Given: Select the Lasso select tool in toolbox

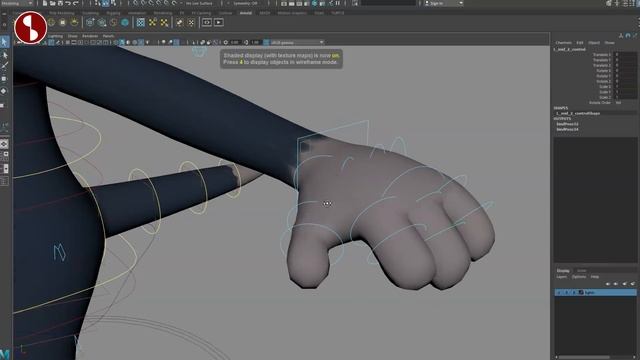Looking at the screenshot, I should [4, 55].
